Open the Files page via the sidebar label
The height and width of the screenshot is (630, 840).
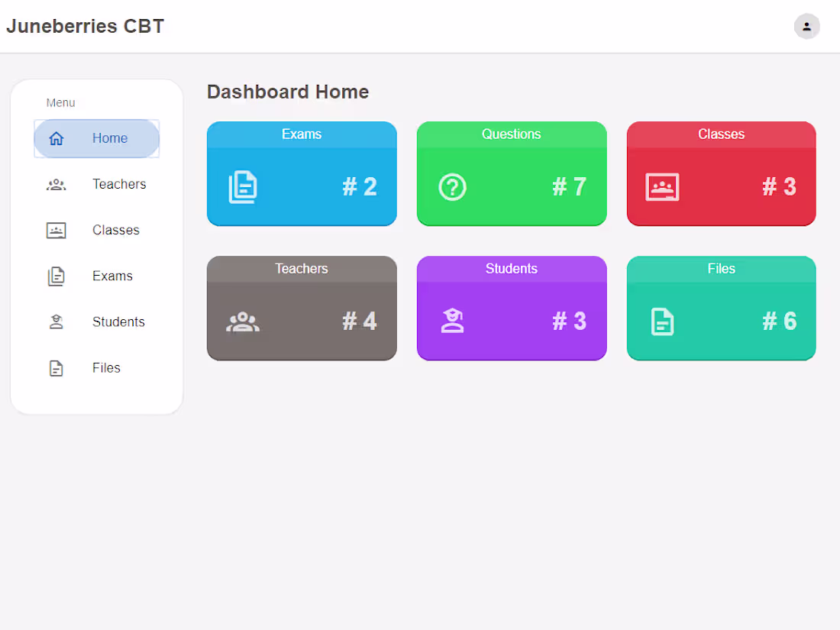(x=106, y=367)
